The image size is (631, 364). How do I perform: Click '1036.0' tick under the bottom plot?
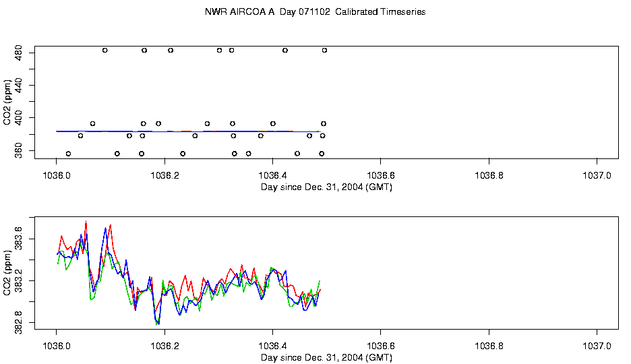57,346
